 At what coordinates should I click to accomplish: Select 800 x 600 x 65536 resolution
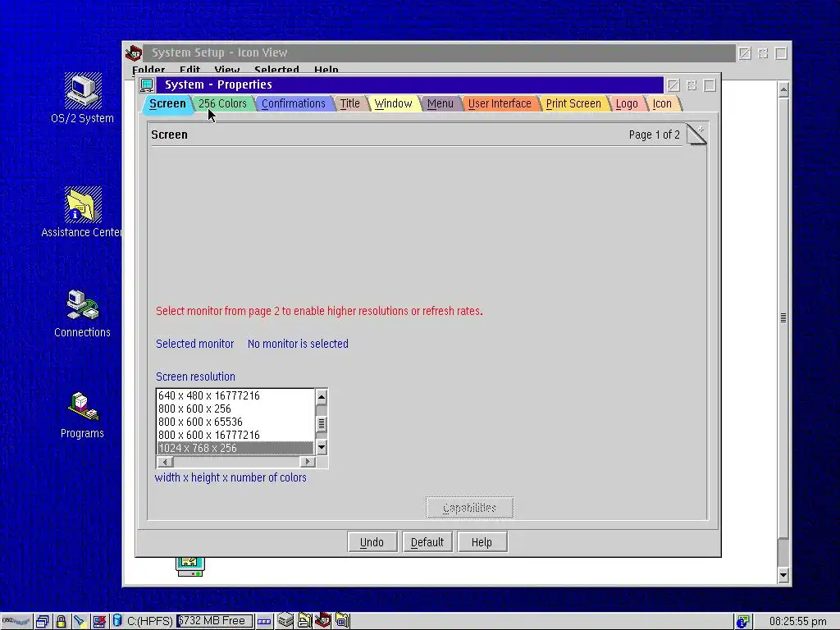click(235, 422)
